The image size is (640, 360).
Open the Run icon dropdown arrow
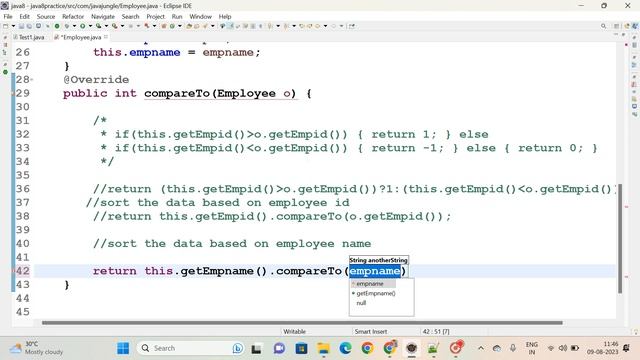click(x=90, y=26)
